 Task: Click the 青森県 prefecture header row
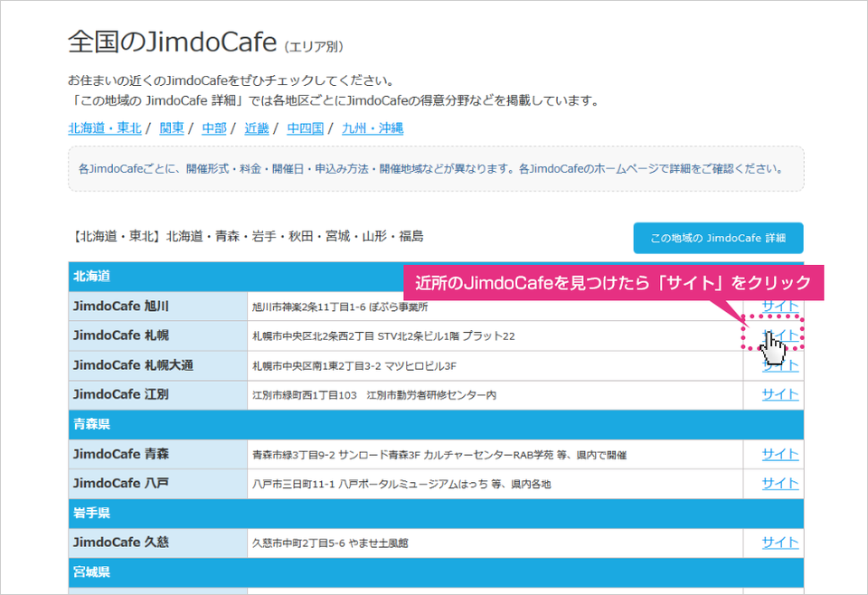tap(436, 424)
